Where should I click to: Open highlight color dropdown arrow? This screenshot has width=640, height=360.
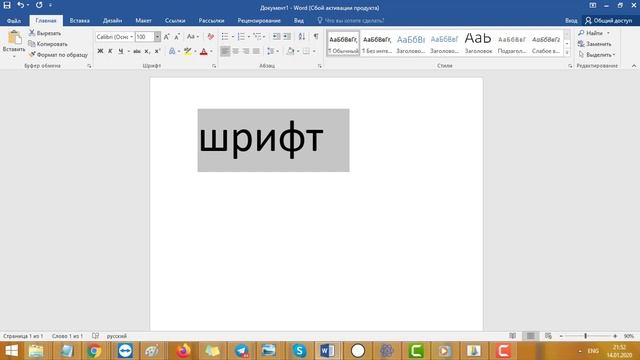(195, 51)
